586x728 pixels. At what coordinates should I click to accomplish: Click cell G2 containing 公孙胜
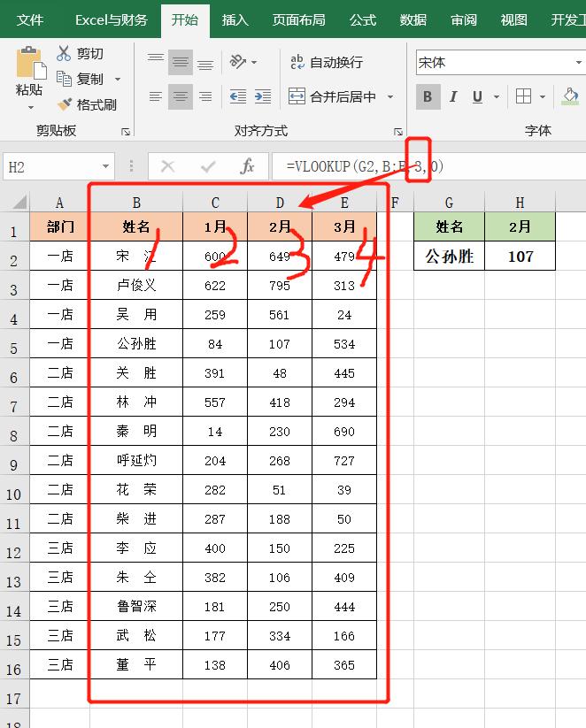pos(449,256)
